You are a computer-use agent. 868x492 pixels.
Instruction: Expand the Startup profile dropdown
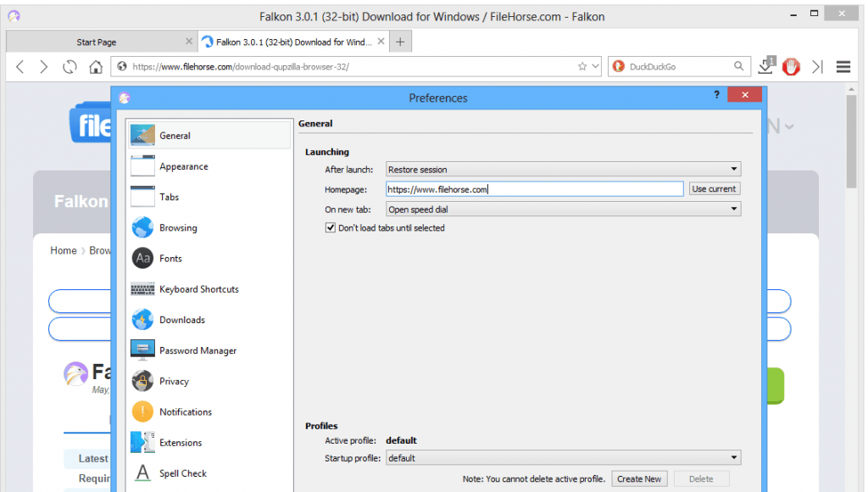[563, 458]
